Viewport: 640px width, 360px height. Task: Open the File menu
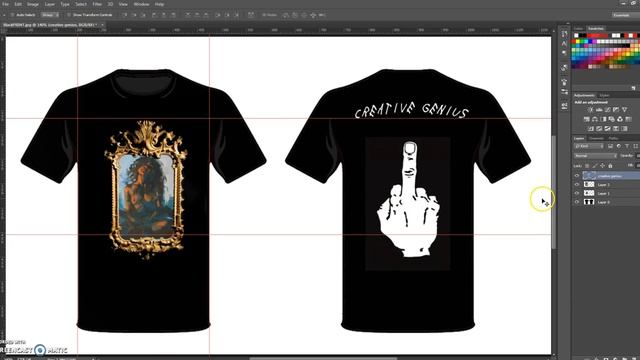pyautogui.click(x=6, y=4)
